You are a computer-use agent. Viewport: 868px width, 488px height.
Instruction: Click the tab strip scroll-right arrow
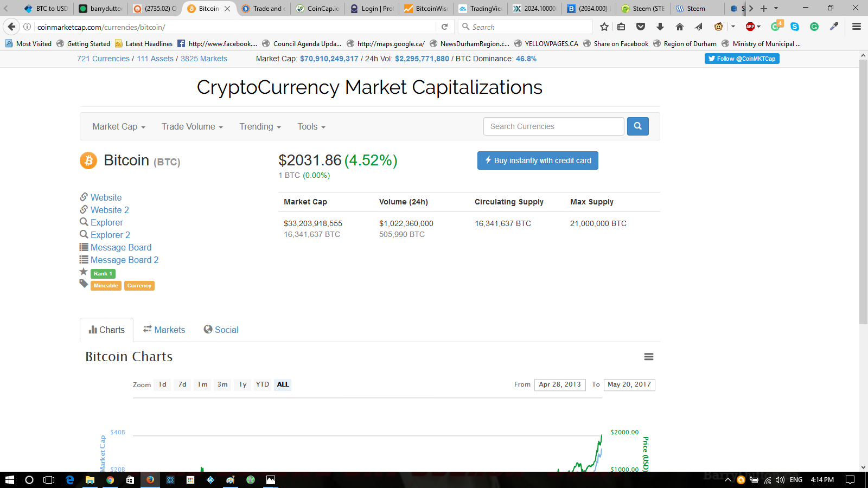click(751, 8)
